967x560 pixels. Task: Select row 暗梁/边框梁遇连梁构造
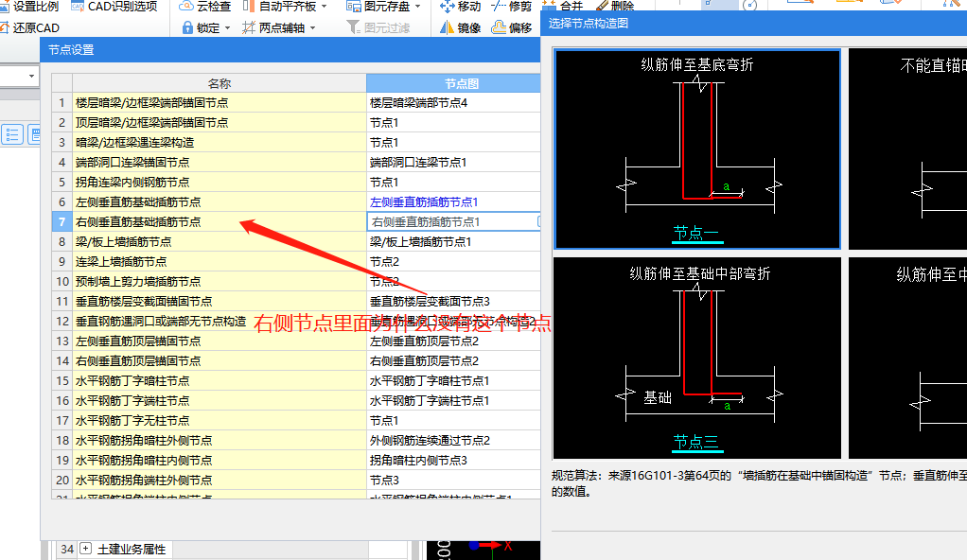coord(219,143)
